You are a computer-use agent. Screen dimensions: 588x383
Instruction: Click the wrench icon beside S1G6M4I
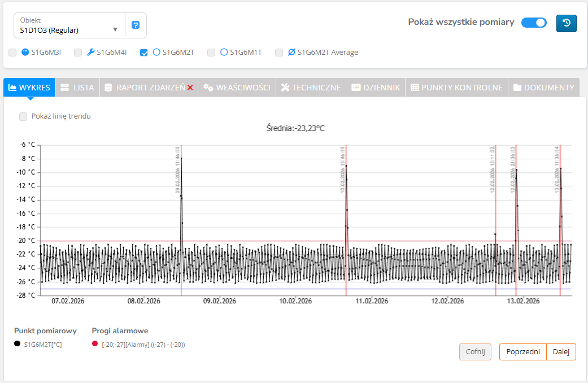coord(90,53)
